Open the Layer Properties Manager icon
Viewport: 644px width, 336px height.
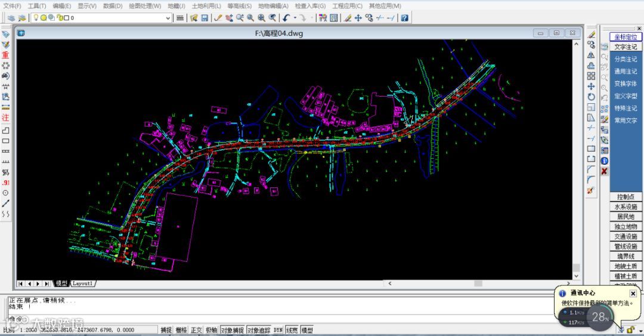[x=11, y=18]
